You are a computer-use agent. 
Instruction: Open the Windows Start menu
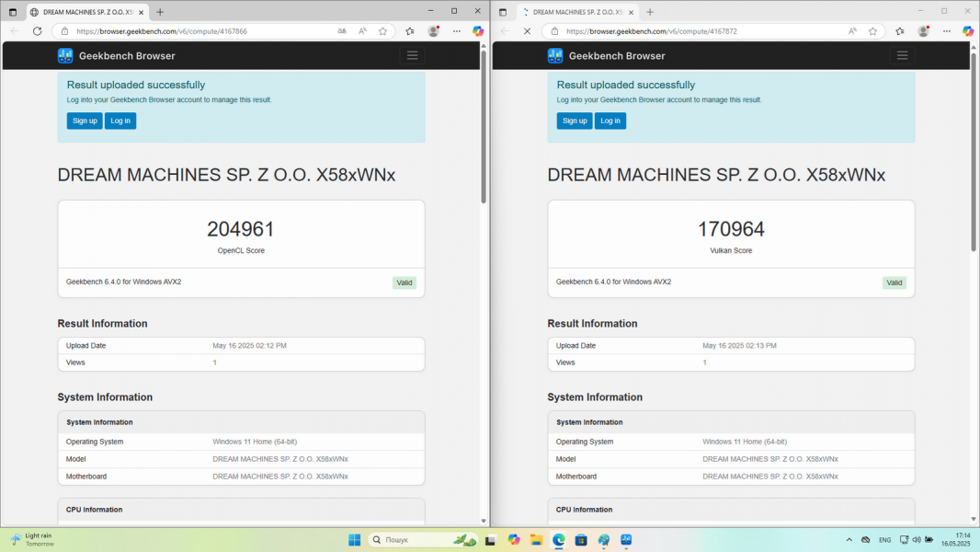(x=354, y=539)
